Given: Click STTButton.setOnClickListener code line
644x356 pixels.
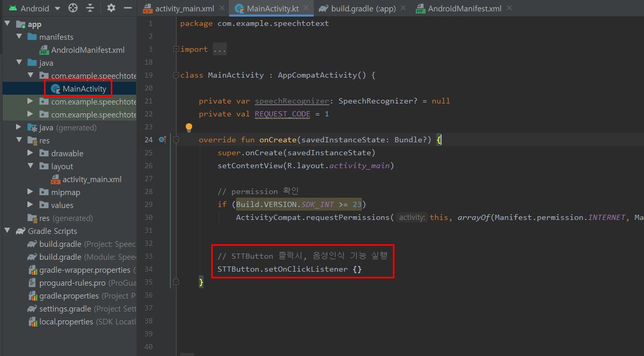Looking at the screenshot, I should [289, 269].
